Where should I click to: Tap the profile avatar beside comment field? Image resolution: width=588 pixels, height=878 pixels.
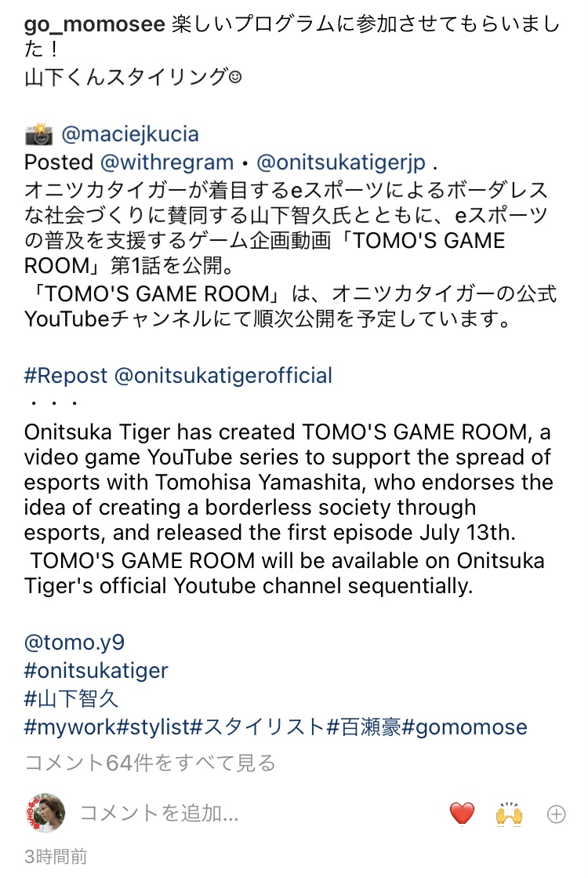(46, 813)
